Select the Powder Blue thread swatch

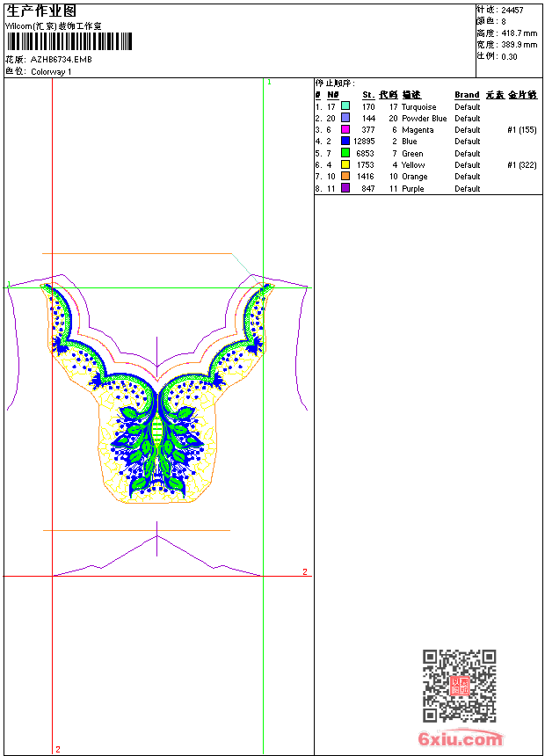[x=345, y=118]
